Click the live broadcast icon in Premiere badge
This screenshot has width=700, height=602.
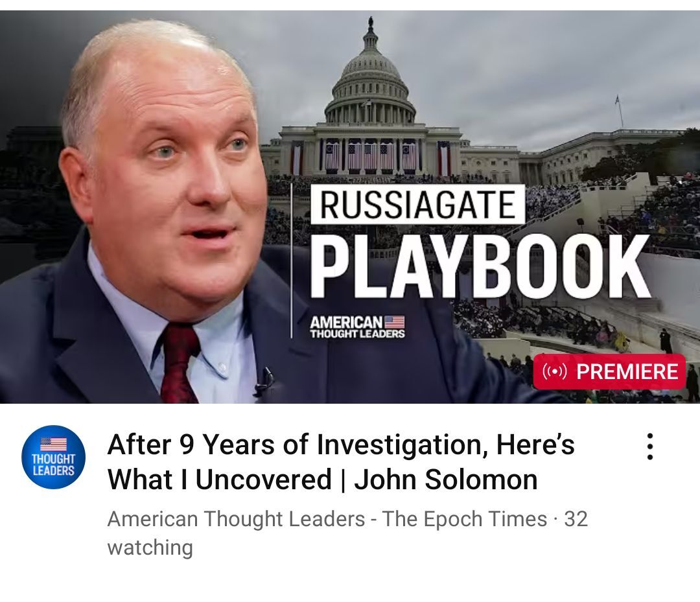[554, 371]
